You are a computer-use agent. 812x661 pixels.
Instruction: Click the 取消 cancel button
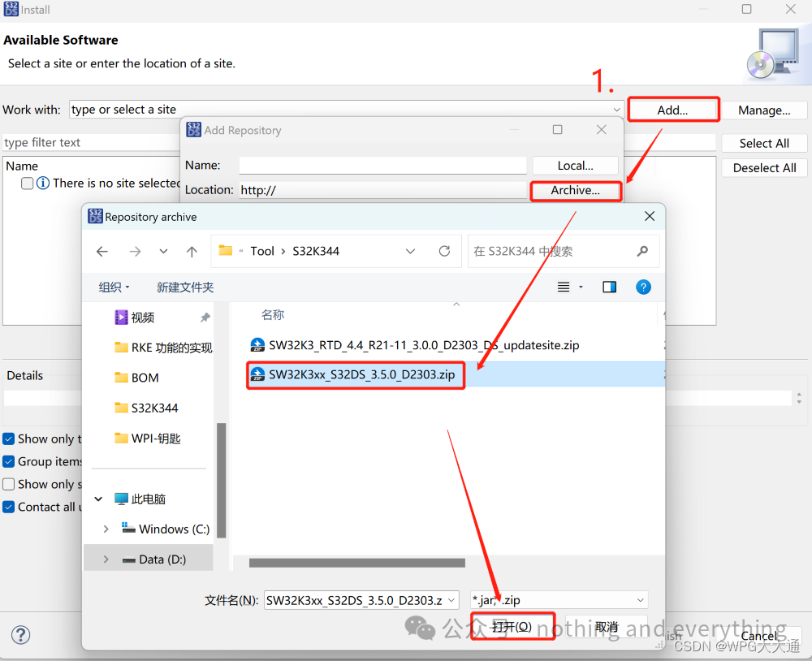pos(607,627)
